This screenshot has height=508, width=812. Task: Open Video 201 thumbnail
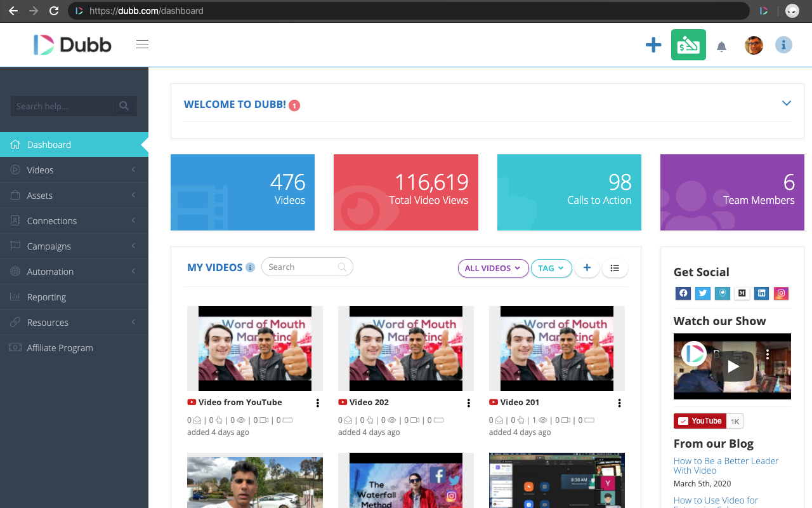(557, 349)
